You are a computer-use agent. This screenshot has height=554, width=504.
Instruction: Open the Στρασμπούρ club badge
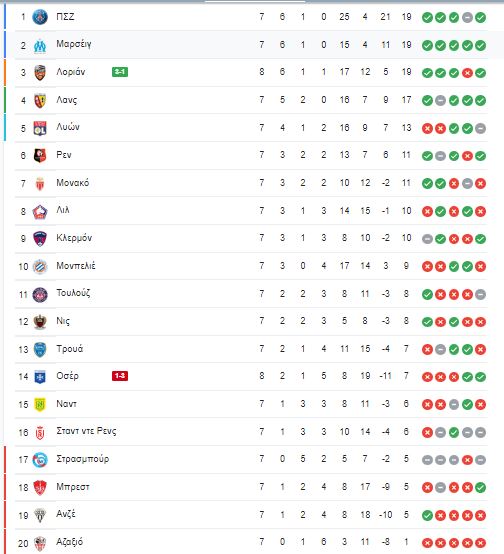point(40,460)
